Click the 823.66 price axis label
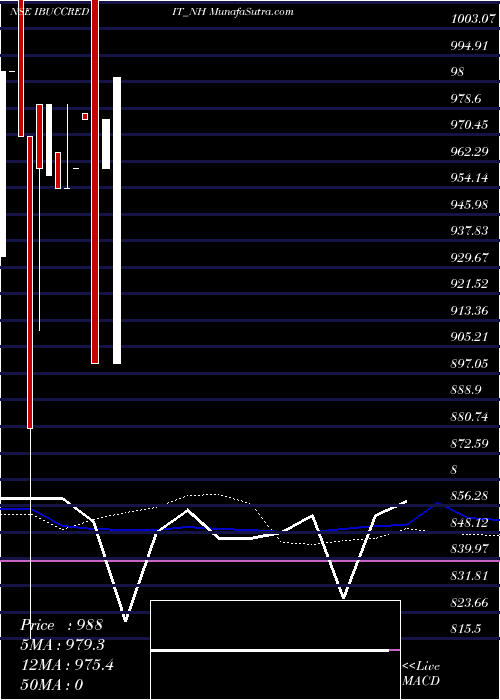The width and height of the screenshot is (500, 700). [469, 603]
